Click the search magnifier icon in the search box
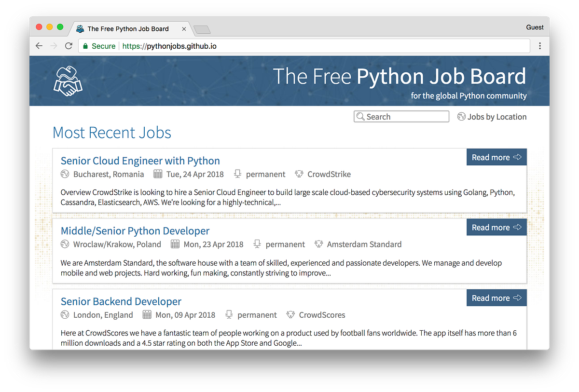The height and width of the screenshot is (392, 579). (x=360, y=116)
